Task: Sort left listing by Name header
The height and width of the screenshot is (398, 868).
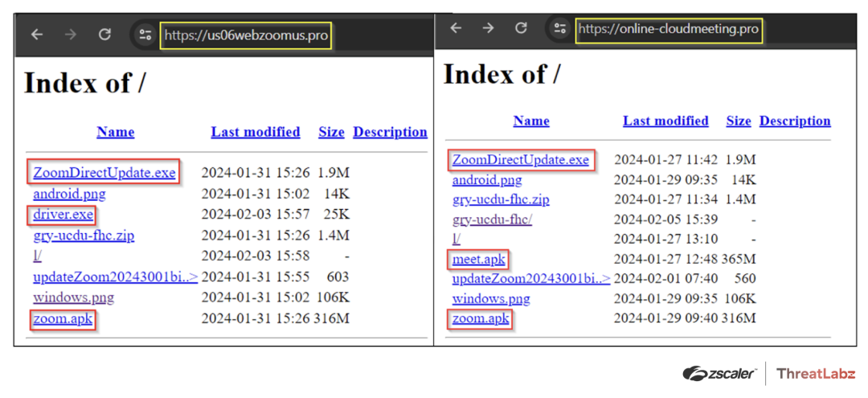Action: pyautogui.click(x=115, y=132)
